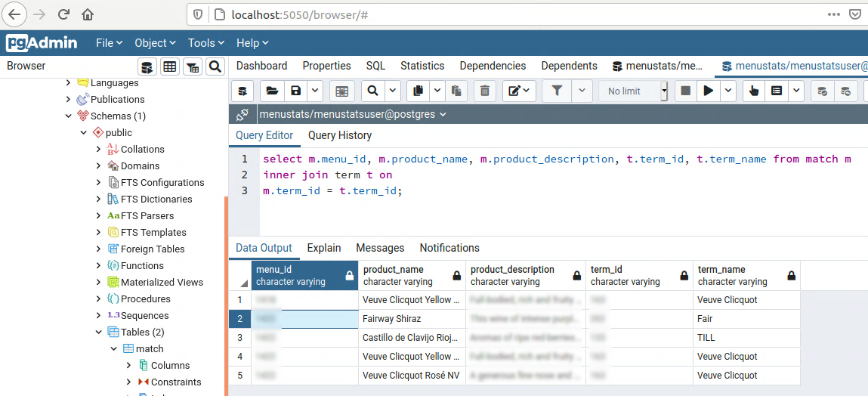Open the Tools menu
The width and height of the screenshot is (868, 396).
(x=206, y=42)
